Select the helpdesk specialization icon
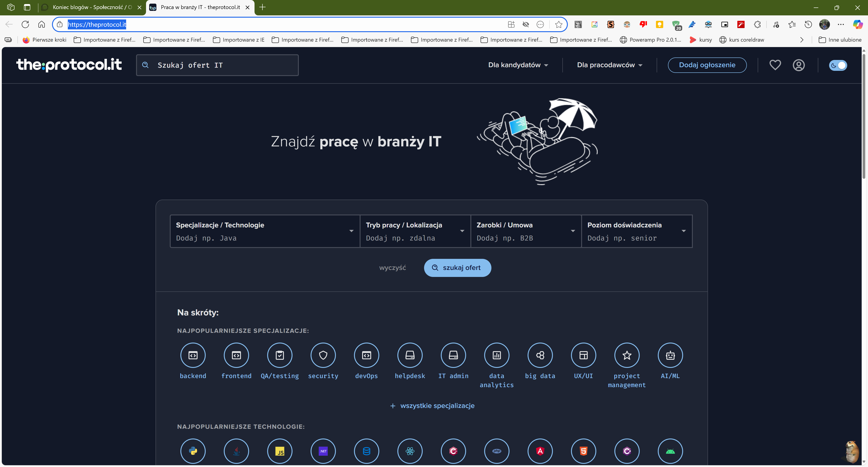Screen dimensions: 868x467 pos(410,355)
